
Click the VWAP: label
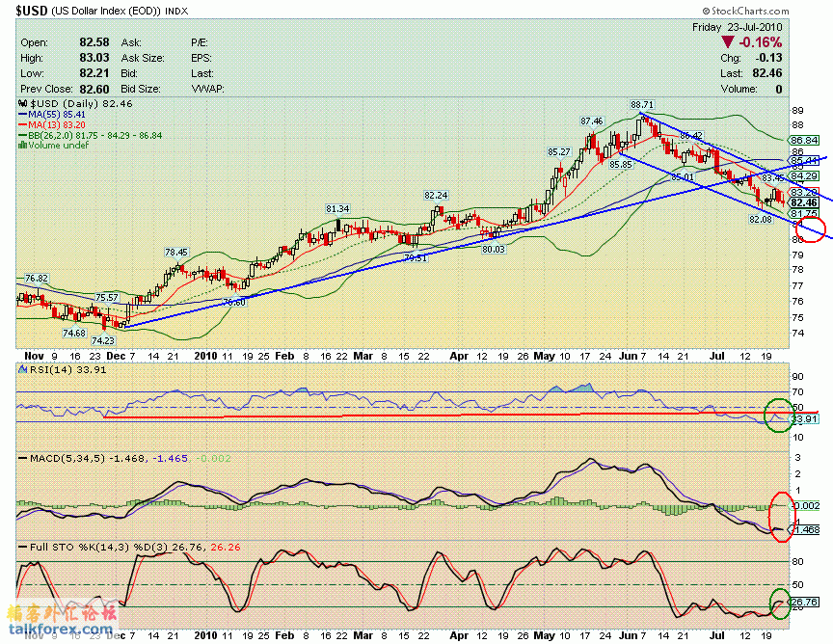[207, 89]
